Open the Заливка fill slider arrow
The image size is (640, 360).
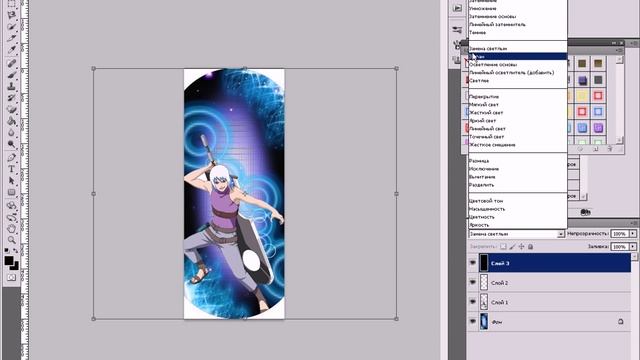[633, 247]
